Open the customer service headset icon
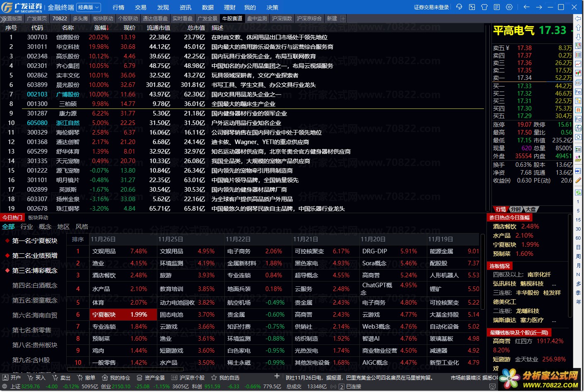This screenshot has height=392, width=585. (460, 7)
